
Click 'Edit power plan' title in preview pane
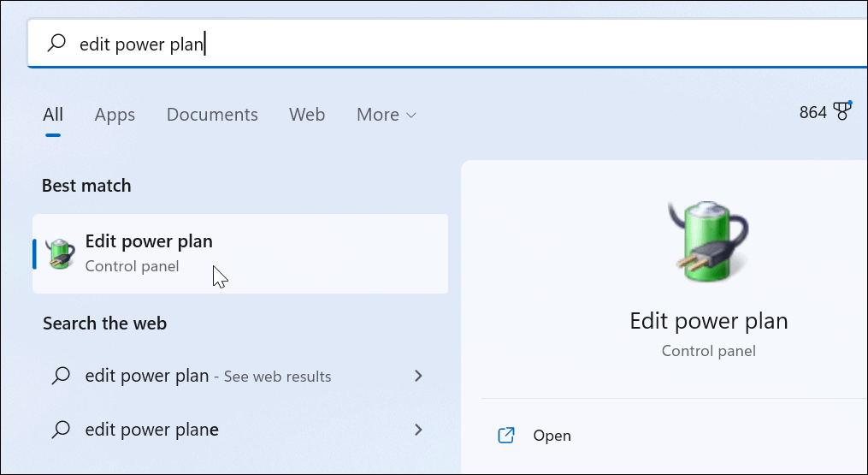point(709,322)
